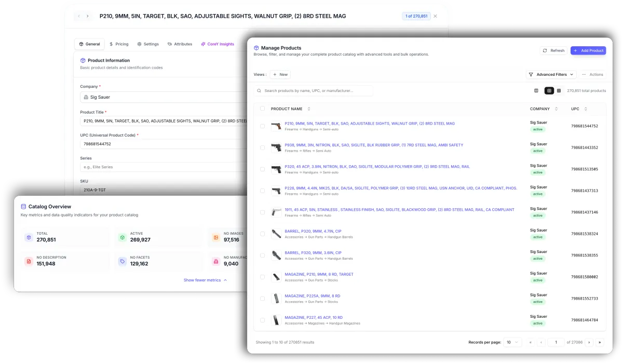The height and width of the screenshot is (364, 623).
Task: Check the P938 9MM 3IN NITRON row
Action: (262, 147)
